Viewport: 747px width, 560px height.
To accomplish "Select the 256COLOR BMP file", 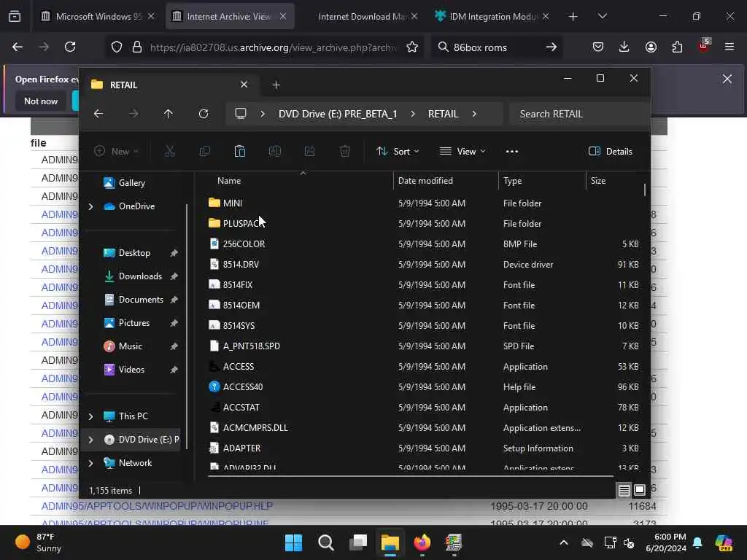I will coord(244,244).
